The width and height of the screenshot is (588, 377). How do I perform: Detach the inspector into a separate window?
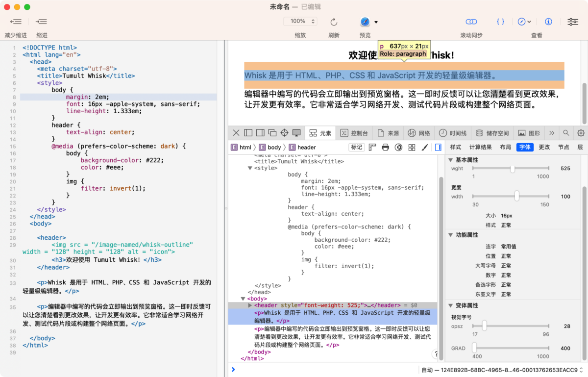(x=272, y=133)
